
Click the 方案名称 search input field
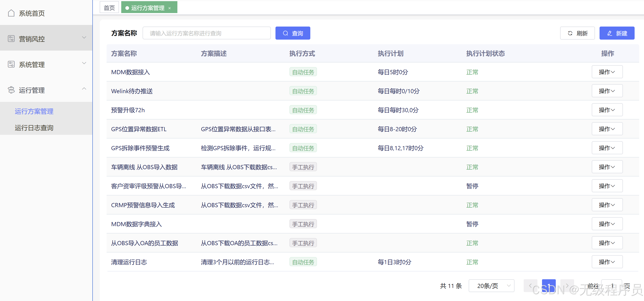coord(206,33)
